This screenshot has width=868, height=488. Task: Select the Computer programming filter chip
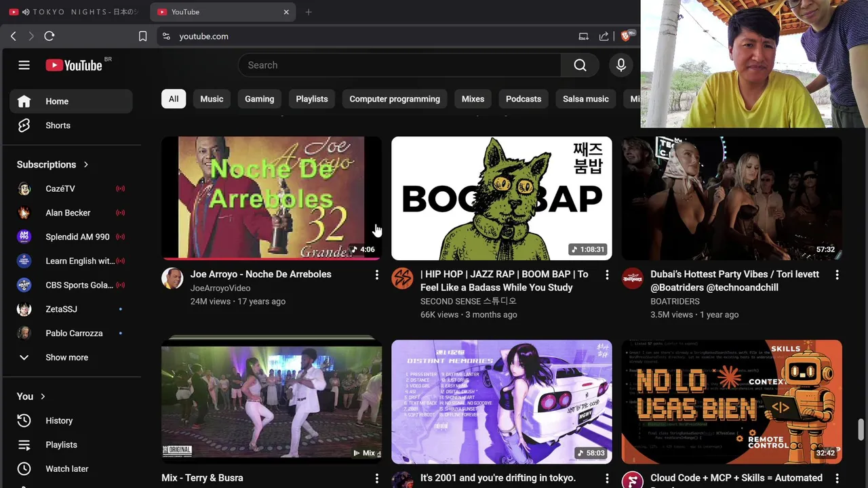[x=395, y=99]
